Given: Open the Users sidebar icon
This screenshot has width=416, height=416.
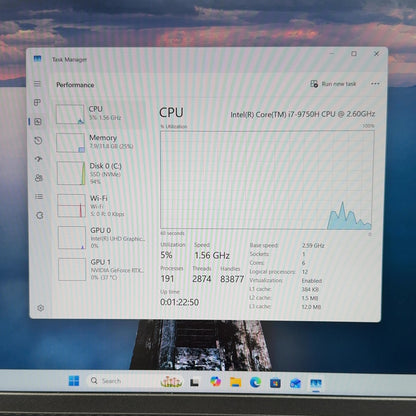Looking at the screenshot, I should 39,178.
